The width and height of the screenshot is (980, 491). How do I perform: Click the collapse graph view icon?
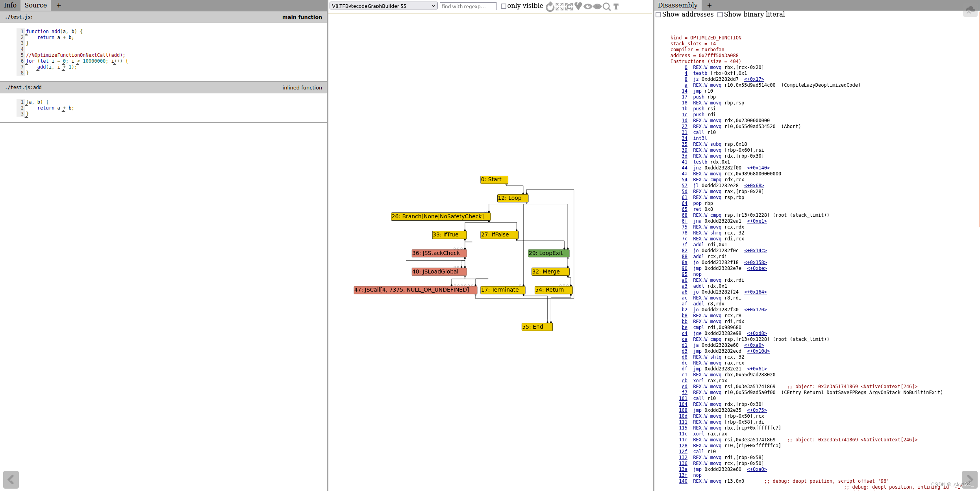[569, 6]
